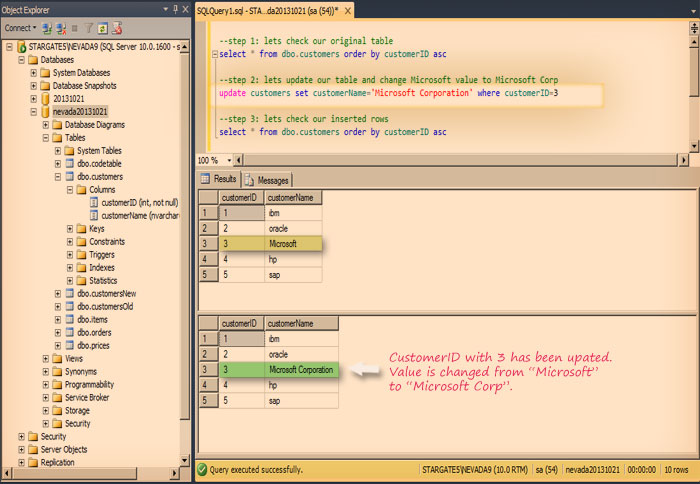Switch to the Messages tab
Screen dimensions: 700x484
tap(267, 180)
